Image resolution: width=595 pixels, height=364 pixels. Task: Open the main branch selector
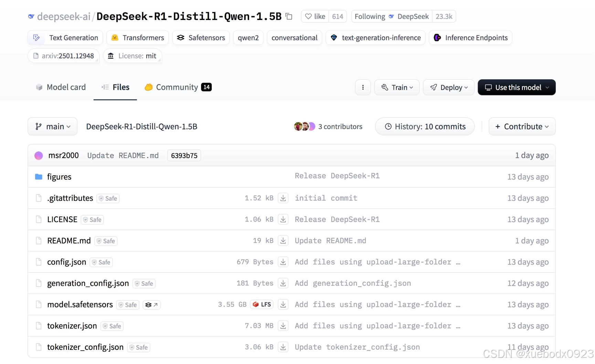tap(52, 126)
